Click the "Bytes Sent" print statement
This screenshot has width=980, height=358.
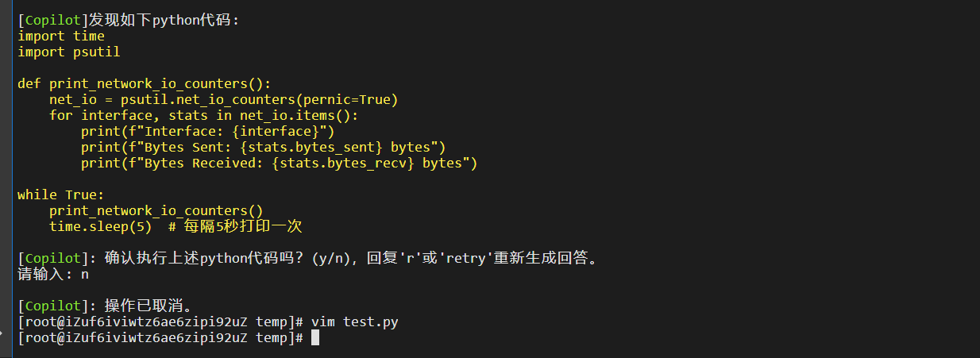pyautogui.click(x=263, y=148)
